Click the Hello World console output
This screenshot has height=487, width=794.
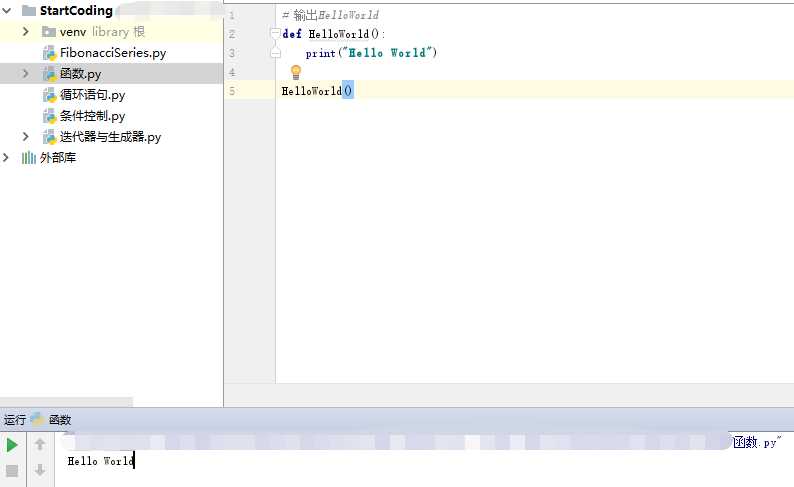(x=101, y=461)
